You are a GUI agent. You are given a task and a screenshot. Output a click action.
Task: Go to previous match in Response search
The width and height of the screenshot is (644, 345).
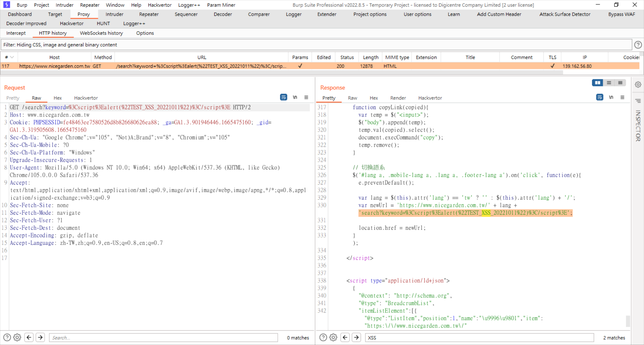point(345,337)
